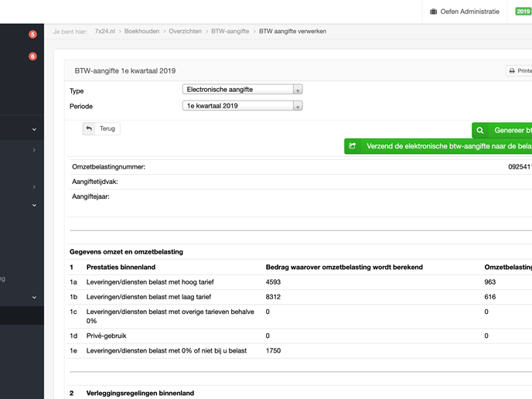Click the back arrow icon next to Terug
This screenshot has height=399, width=532.
(x=90, y=128)
